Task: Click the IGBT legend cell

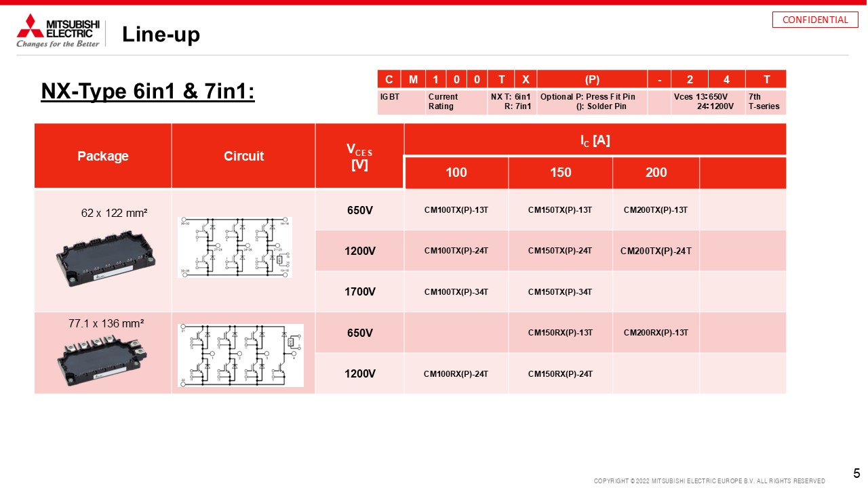Action: pyautogui.click(x=401, y=102)
